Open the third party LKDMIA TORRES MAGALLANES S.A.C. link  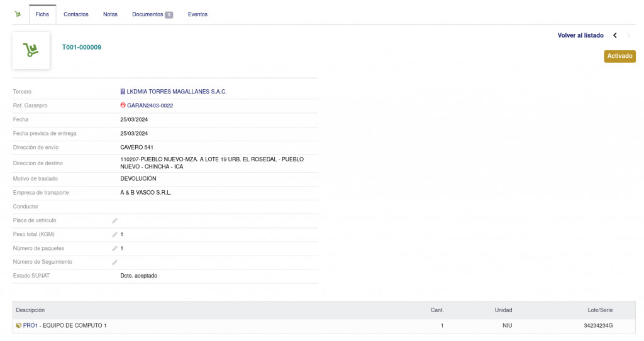(x=177, y=92)
